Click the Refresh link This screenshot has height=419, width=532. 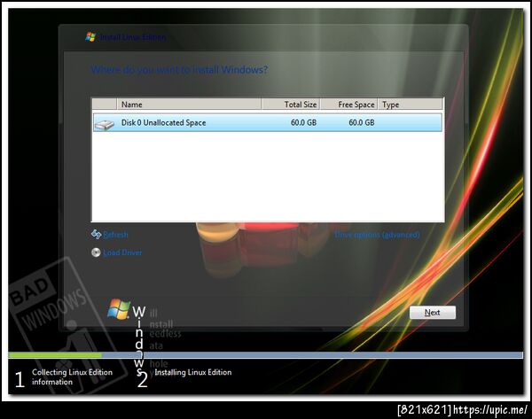(x=115, y=235)
